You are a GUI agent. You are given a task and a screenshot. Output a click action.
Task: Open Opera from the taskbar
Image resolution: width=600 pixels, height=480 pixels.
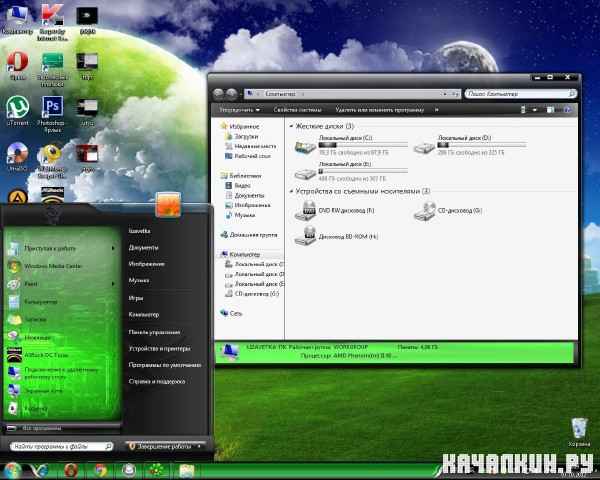[71, 471]
